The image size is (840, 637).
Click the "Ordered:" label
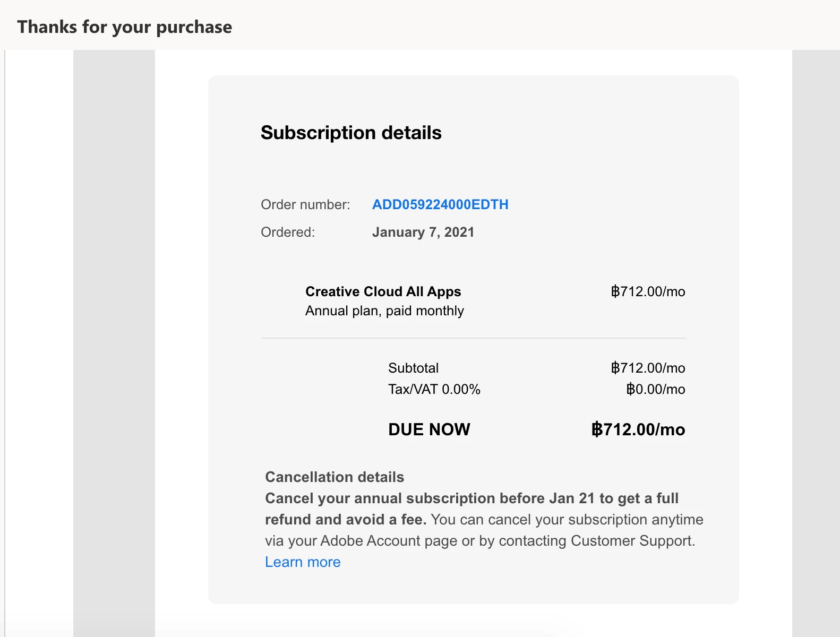288,232
